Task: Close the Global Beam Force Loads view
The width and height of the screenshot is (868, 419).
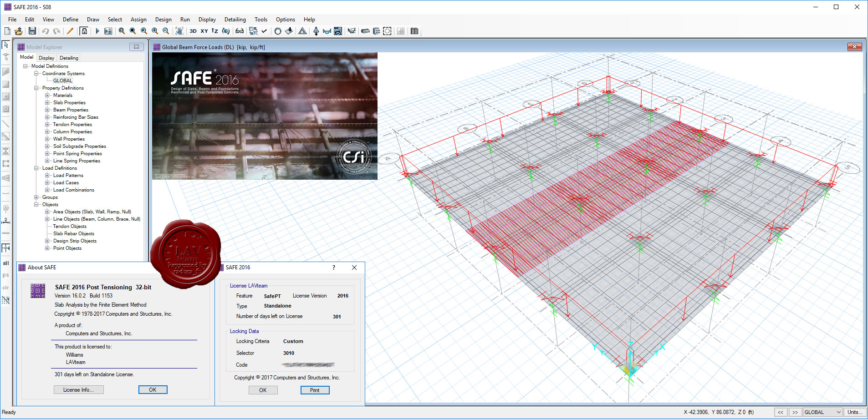Action: pos(854,47)
